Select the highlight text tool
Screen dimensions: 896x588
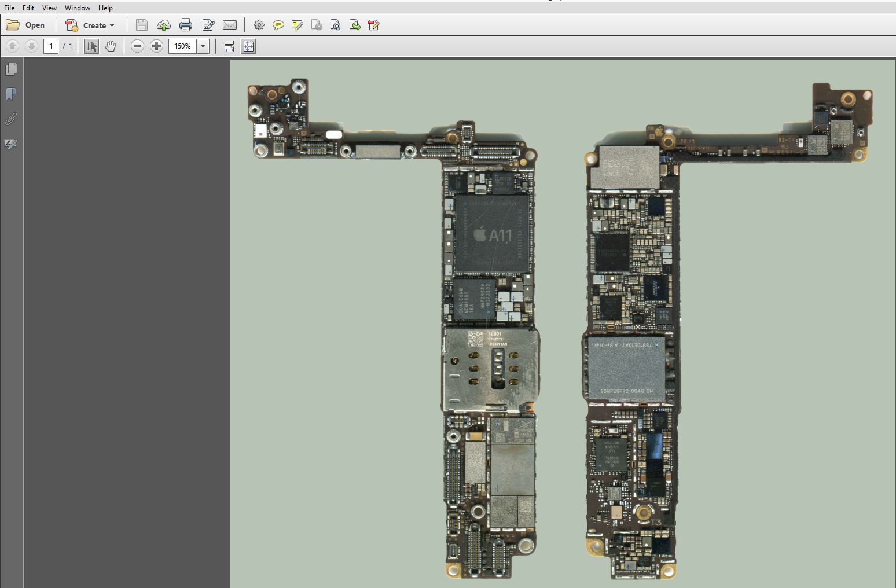pos(298,25)
